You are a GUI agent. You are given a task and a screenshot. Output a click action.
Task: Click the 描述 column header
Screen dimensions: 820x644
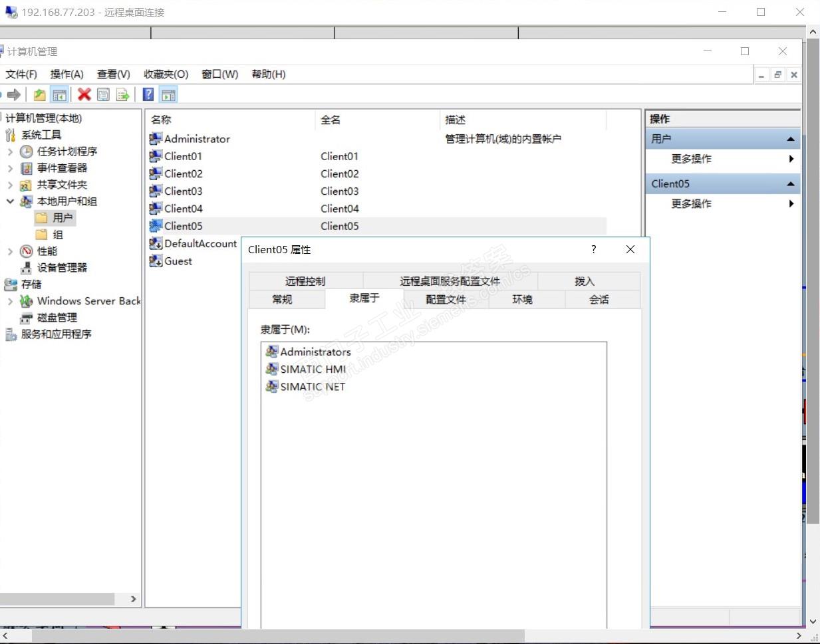click(523, 120)
